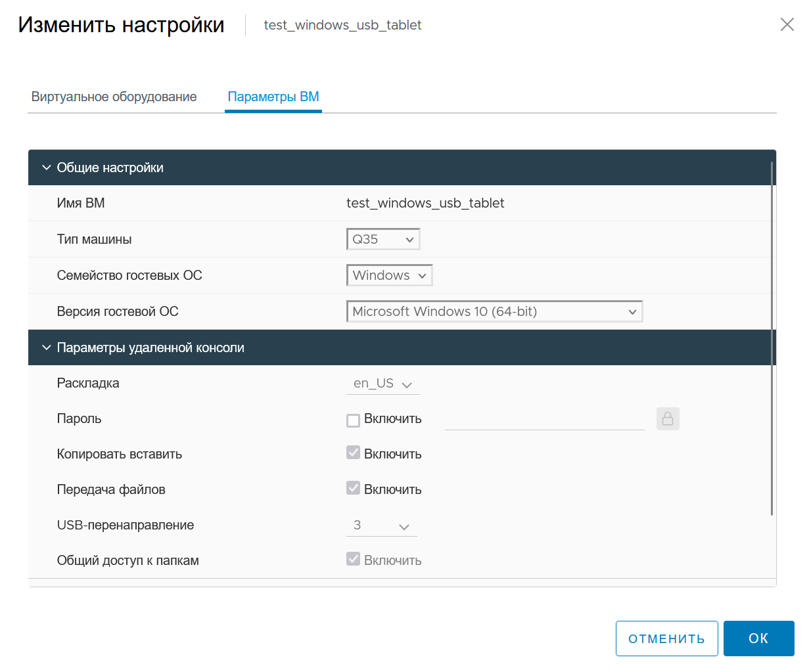Toggle the Общий доступ к папкам checkbox
Image resolution: width=809 pixels, height=672 pixels.
click(354, 559)
